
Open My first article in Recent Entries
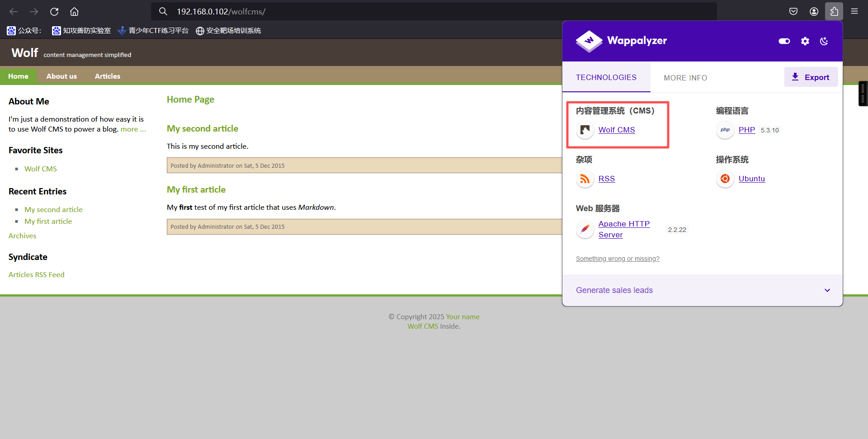[48, 221]
